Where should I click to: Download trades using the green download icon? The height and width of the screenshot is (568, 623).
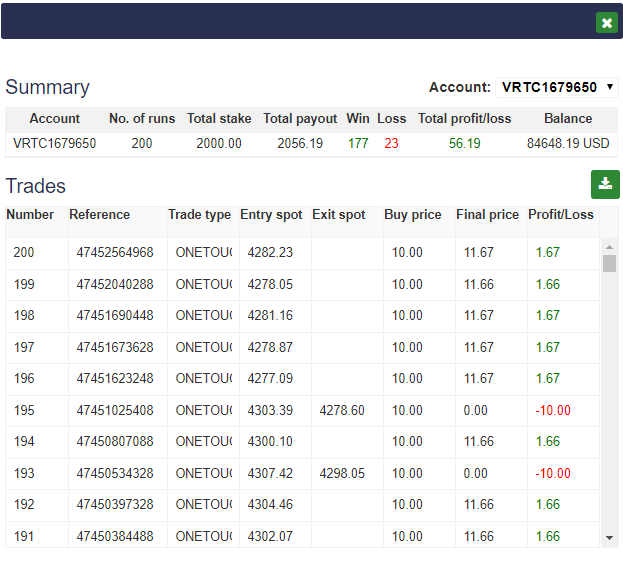(605, 184)
